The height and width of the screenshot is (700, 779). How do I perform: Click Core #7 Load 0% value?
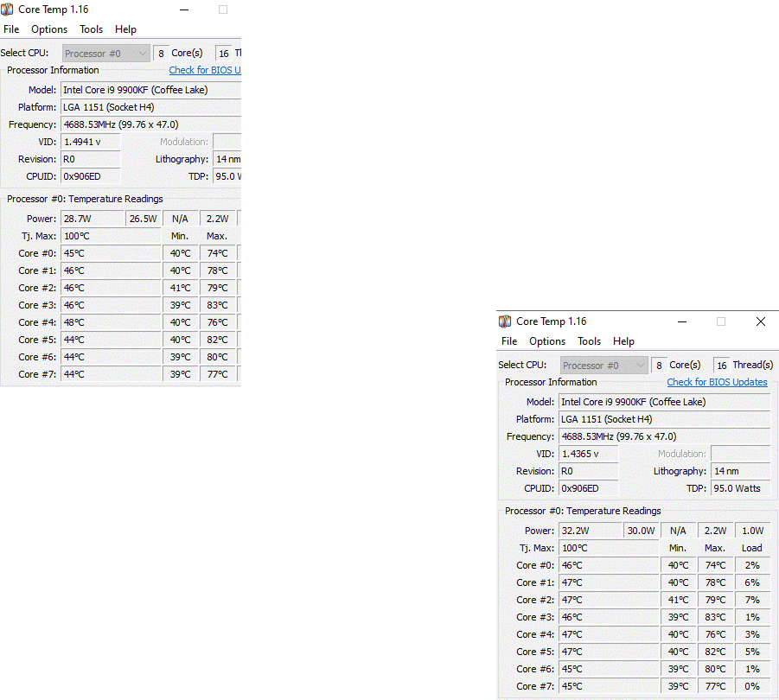click(x=753, y=686)
